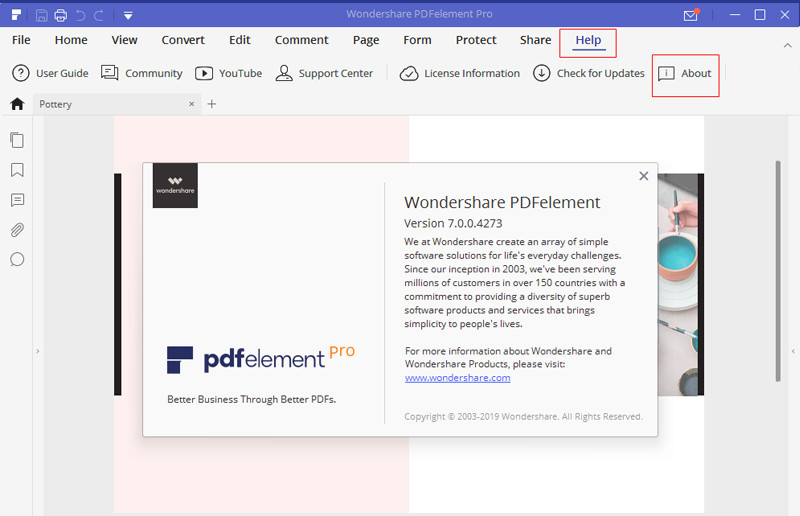Select the Pottery document tab
This screenshot has height=516, width=800.
coord(117,104)
